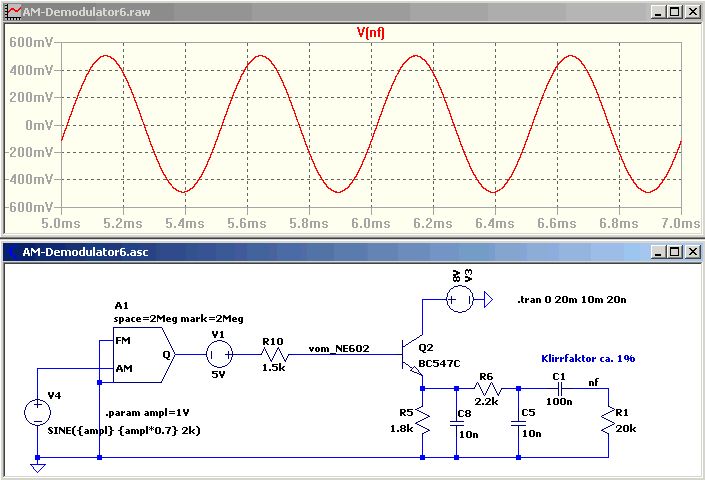Select capacitor C5 symbol

point(518,423)
